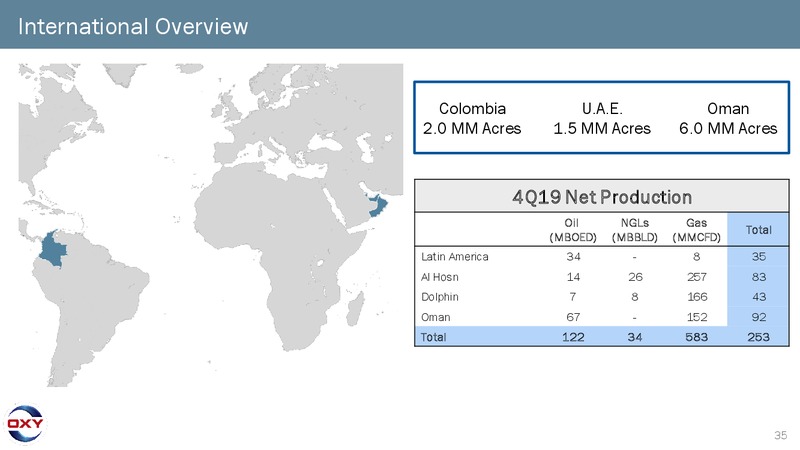Click Dolphin oil value 7
This screenshot has height=450, width=800.
[x=573, y=297]
